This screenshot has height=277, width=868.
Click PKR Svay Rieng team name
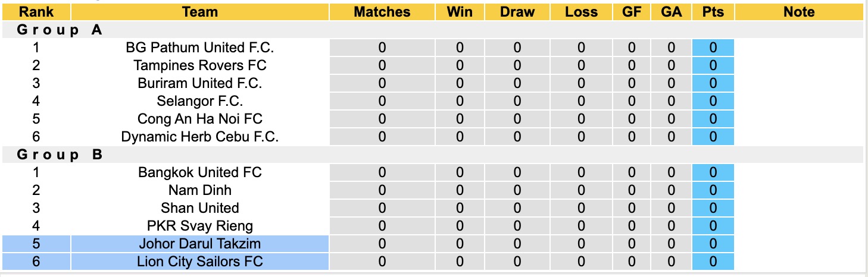tap(199, 226)
